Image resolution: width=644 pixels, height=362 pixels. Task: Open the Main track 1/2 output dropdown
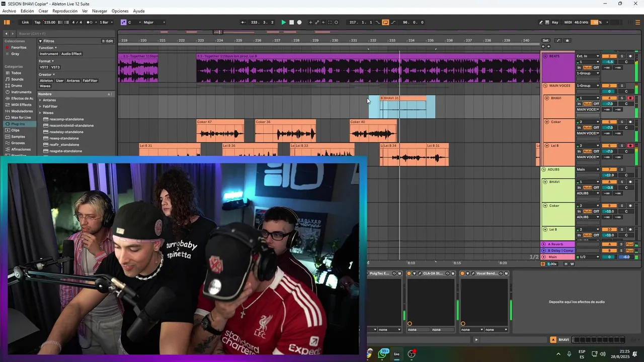(x=588, y=257)
